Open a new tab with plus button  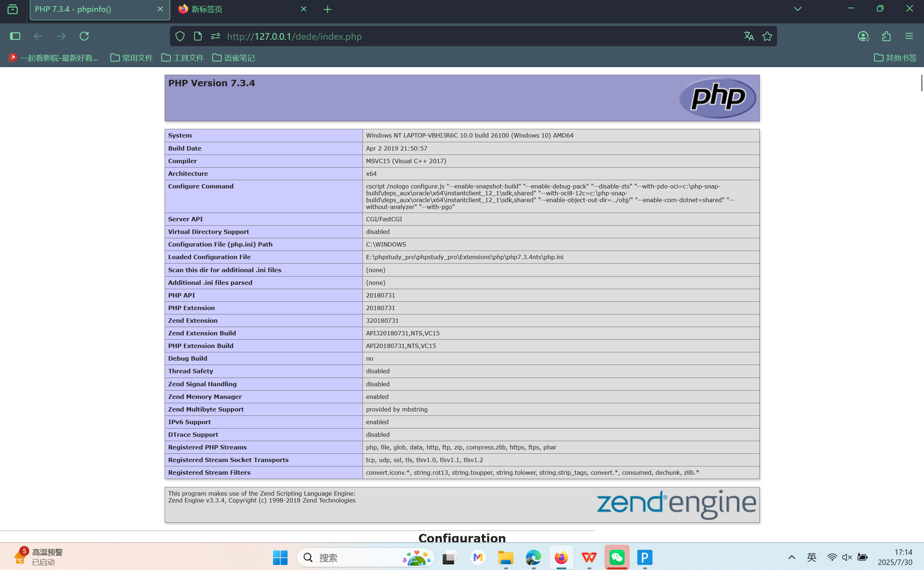pos(327,9)
